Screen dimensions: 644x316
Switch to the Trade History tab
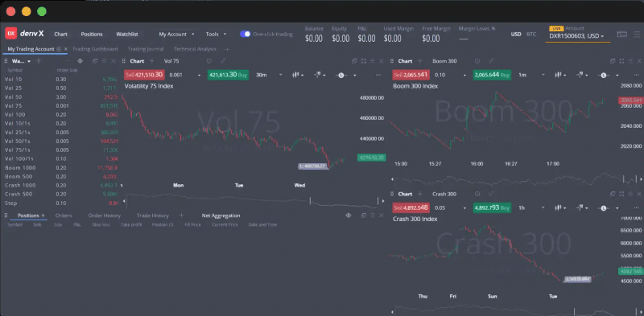pyautogui.click(x=153, y=215)
